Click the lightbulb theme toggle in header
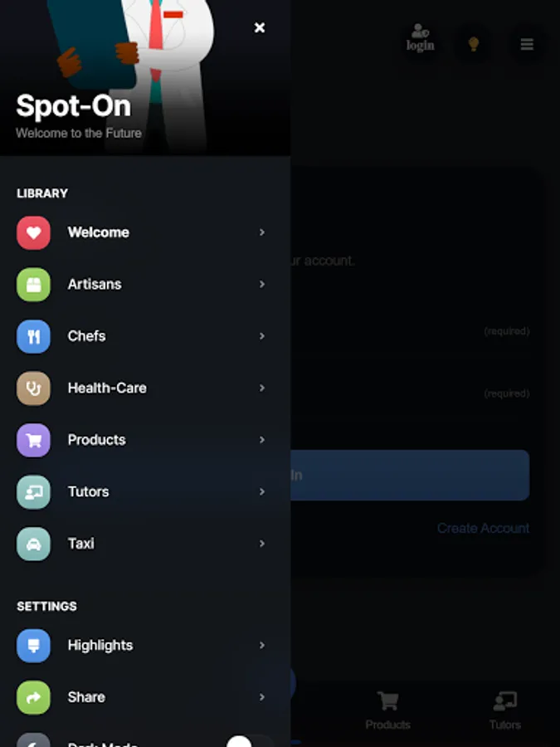The width and height of the screenshot is (560, 747). [x=474, y=44]
